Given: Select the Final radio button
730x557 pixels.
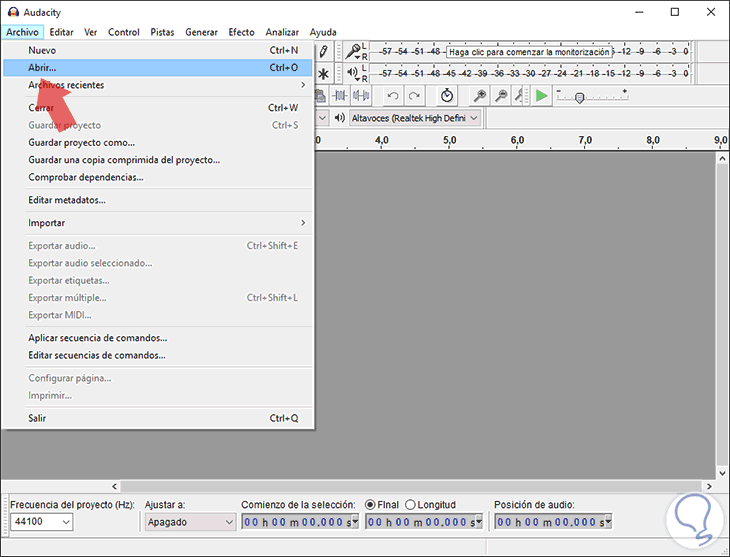Looking at the screenshot, I should [370, 504].
